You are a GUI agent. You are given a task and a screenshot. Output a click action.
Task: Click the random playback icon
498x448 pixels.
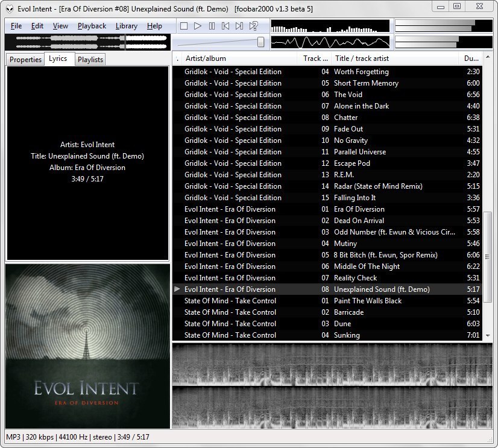coord(253,26)
